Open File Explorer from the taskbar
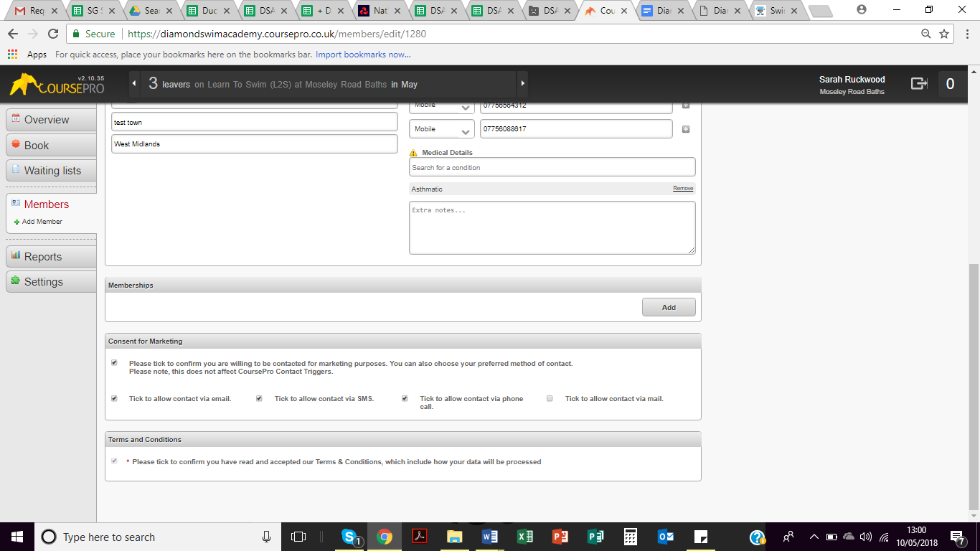The image size is (980, 551). click(x=454, y=537)
